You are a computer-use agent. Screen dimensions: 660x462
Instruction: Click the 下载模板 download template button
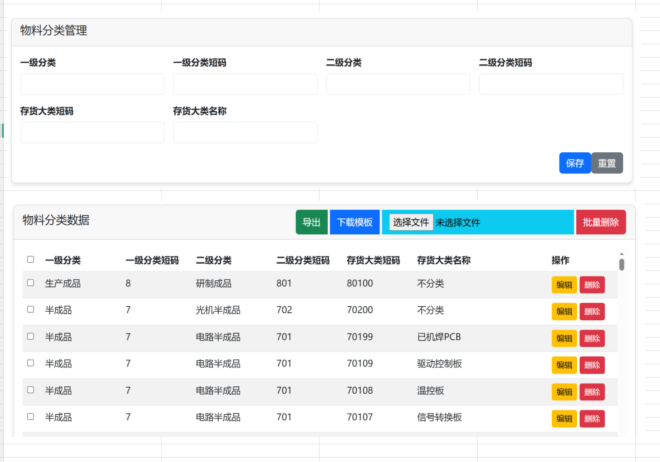coord(354,222)
